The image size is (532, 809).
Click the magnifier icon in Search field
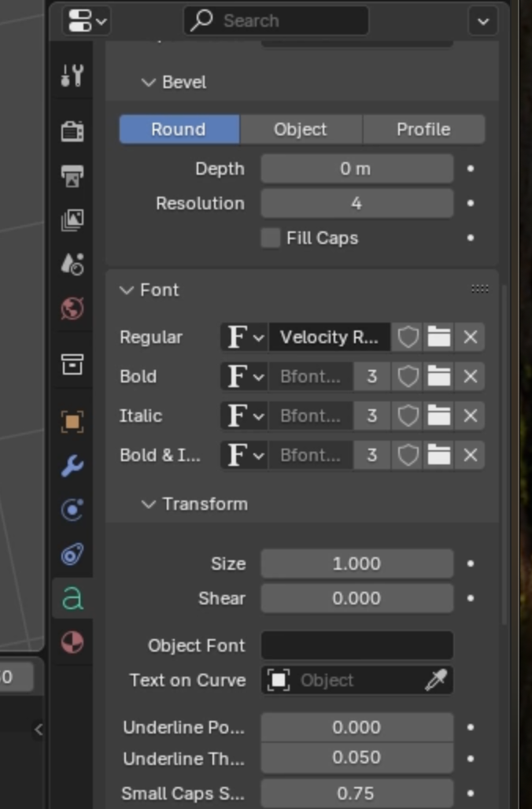click(x=201, y=20)
